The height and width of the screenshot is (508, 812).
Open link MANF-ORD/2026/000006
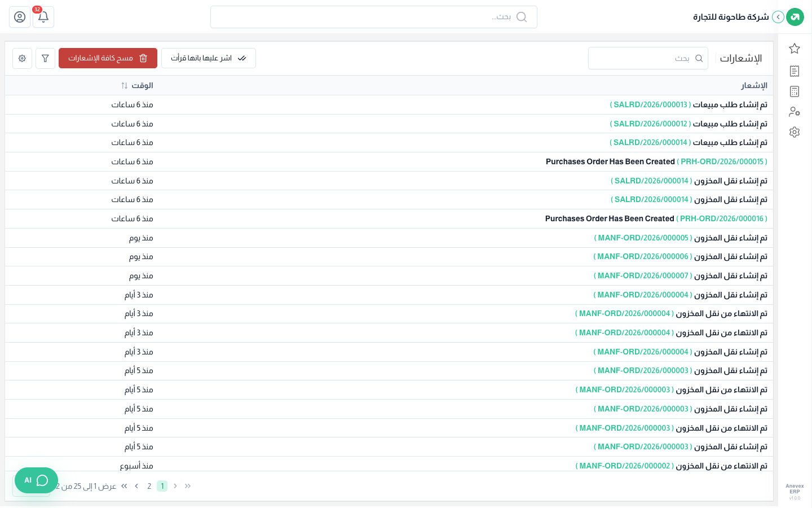(x=643, y=257)
